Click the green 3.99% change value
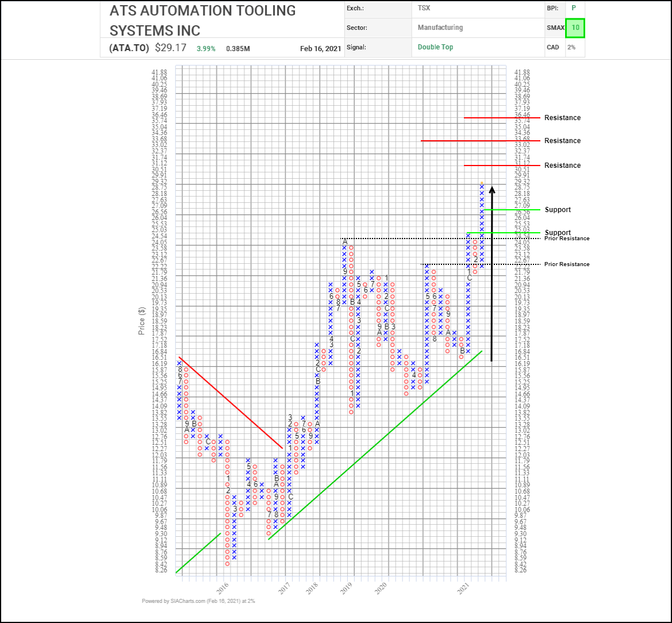 (x=206, y=49)
